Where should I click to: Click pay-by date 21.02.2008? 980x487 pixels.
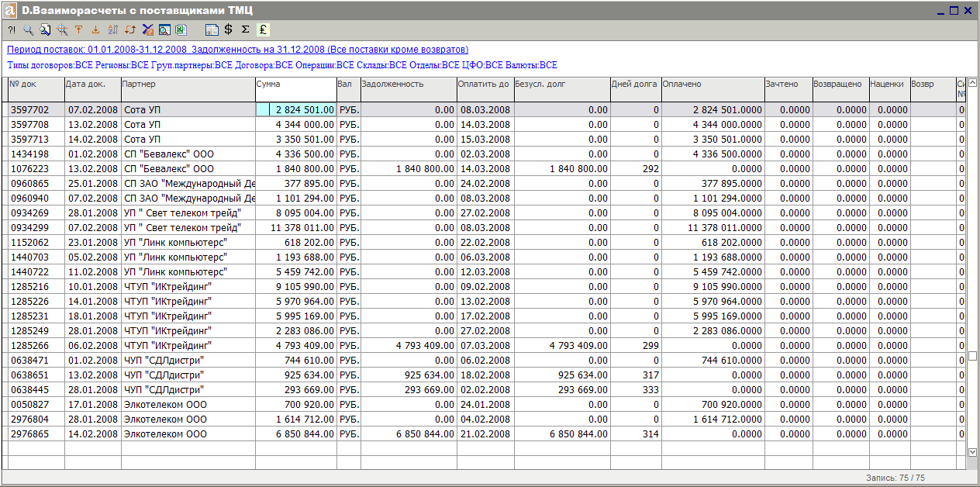pyautogui.click(x=485, y=434)
